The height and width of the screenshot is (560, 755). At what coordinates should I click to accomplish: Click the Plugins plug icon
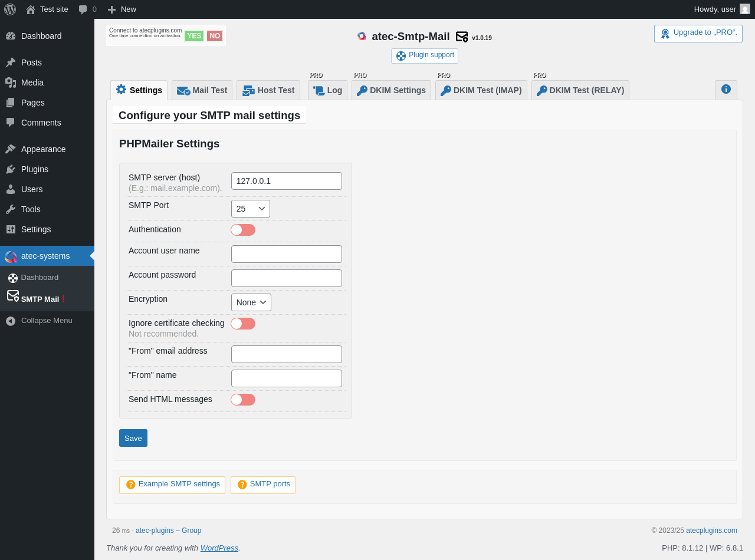point(11,169)
